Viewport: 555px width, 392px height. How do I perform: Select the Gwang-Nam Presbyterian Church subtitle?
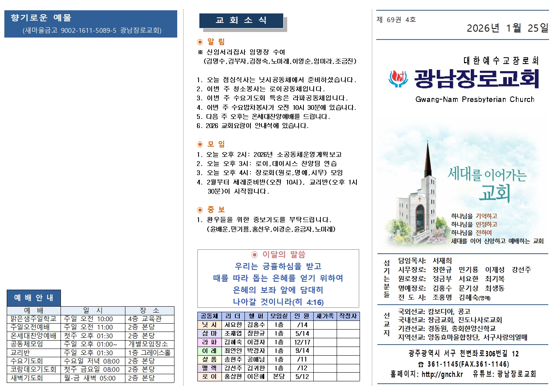click(x=475, y=100)
